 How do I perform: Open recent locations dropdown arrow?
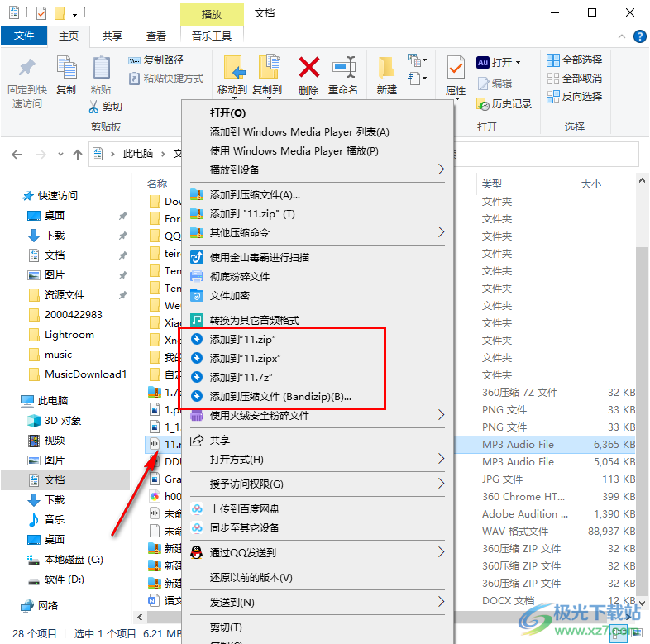coord(60,154)
